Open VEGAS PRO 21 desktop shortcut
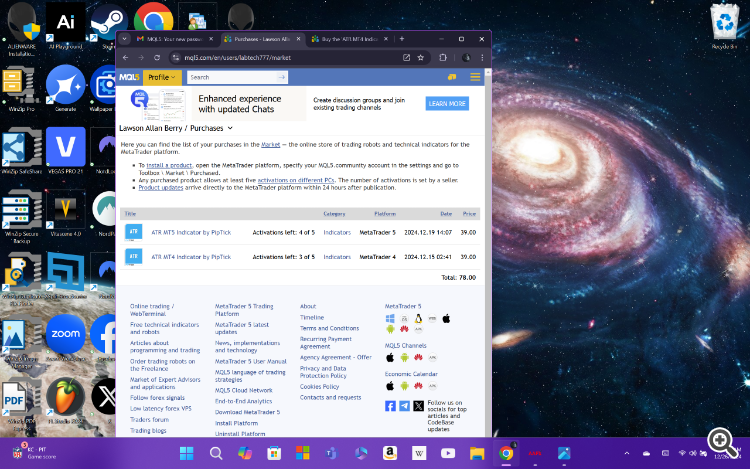 66,150
